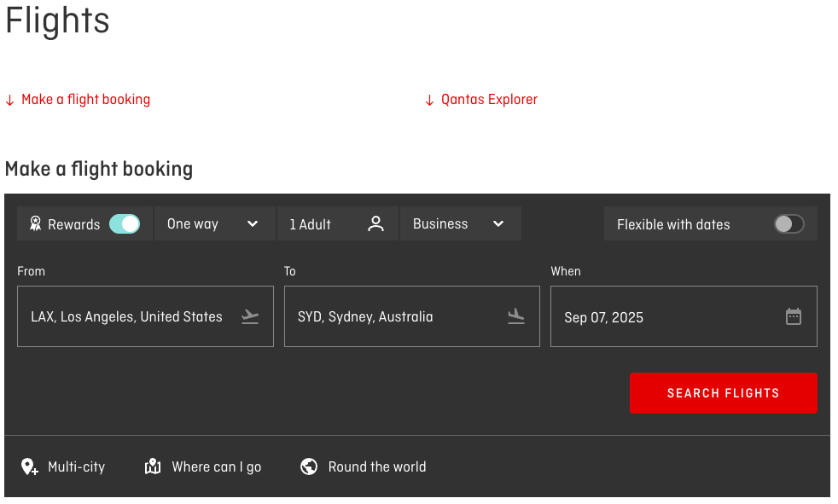
Task: Click the When date field Sep 07, 2025
Action: pos(684,316)
